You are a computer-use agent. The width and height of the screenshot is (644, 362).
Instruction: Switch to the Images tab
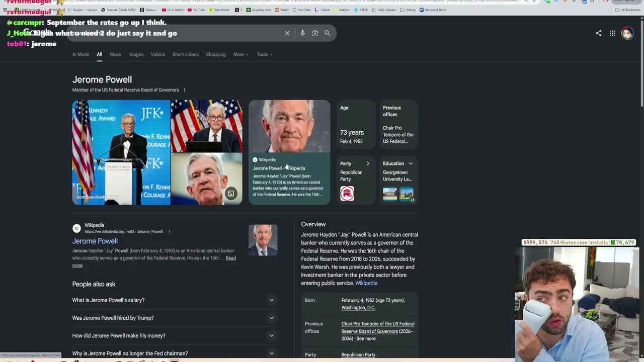(x=136, y=54)
